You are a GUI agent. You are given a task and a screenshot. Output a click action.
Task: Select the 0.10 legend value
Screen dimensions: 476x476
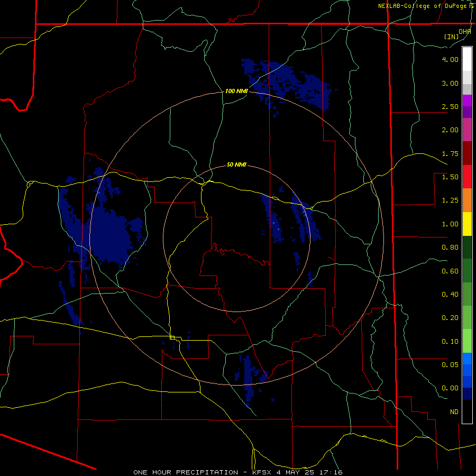pos(450,342)
